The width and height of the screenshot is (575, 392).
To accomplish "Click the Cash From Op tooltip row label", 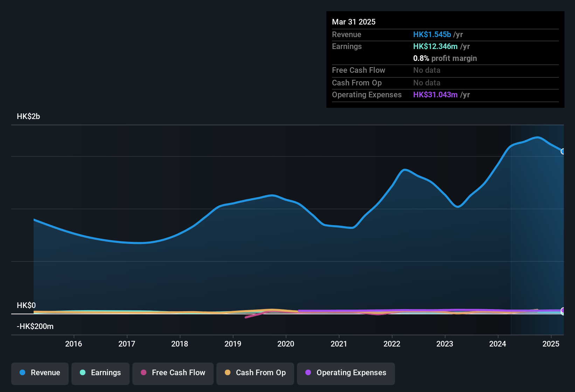I will [357, 83].
